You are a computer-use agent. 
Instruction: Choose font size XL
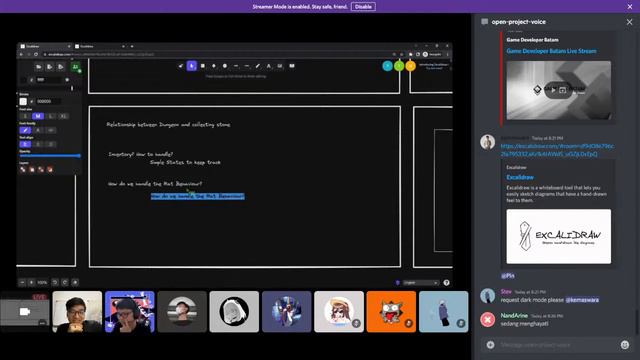(x=63, y=116)
